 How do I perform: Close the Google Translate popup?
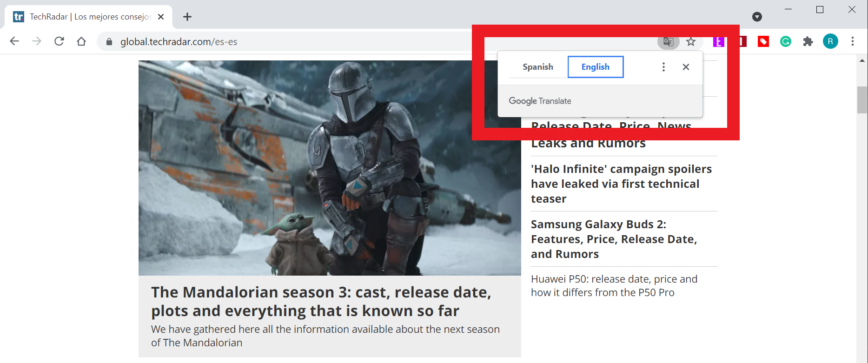click(x=686, y=67)
